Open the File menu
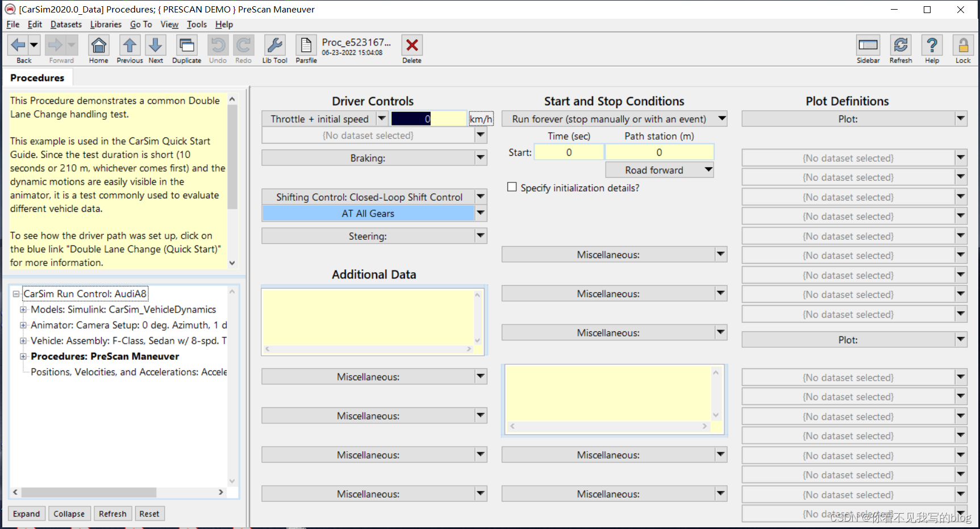 click(12, 24)
